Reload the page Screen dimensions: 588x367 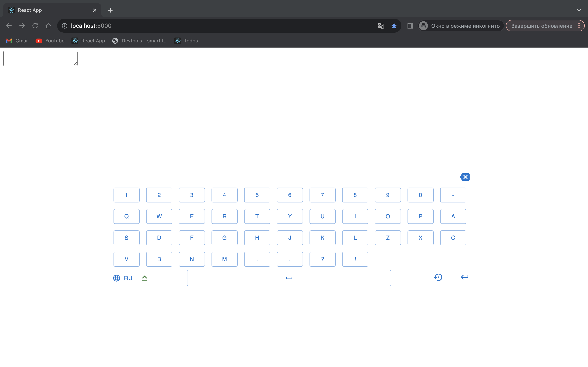tap(35, 26)
